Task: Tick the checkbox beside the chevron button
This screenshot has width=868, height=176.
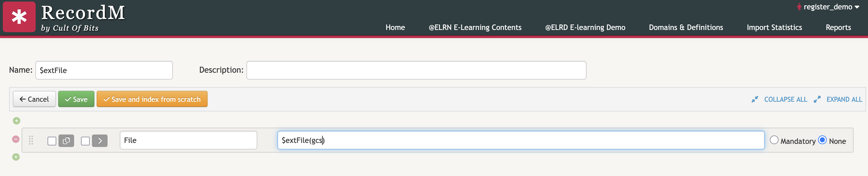Action: click(86, 141)
